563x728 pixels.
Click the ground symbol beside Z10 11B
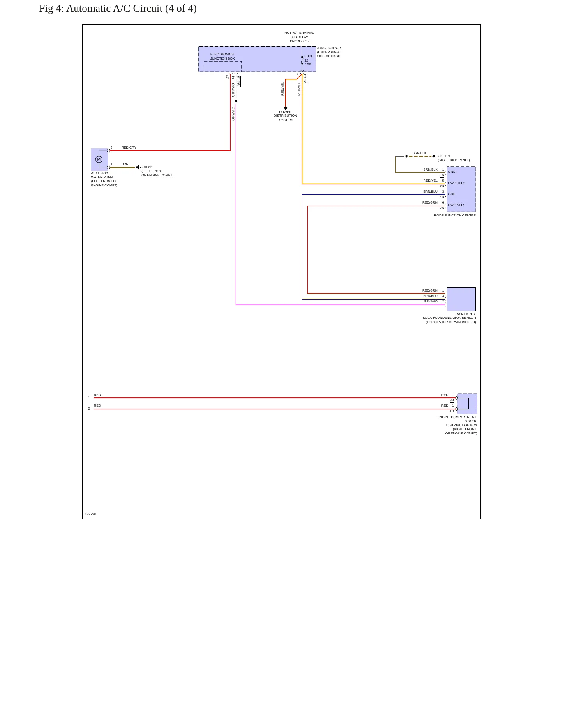[435, 156]
